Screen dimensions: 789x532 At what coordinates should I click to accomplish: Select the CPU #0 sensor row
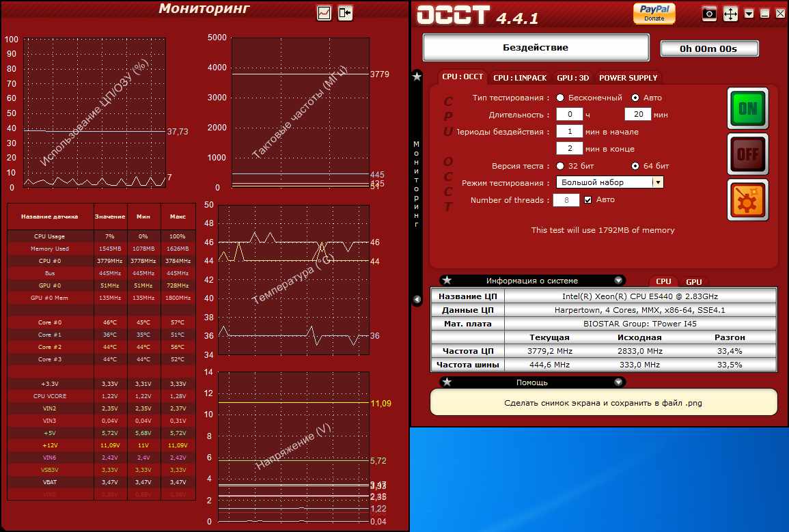pos(101,261)
